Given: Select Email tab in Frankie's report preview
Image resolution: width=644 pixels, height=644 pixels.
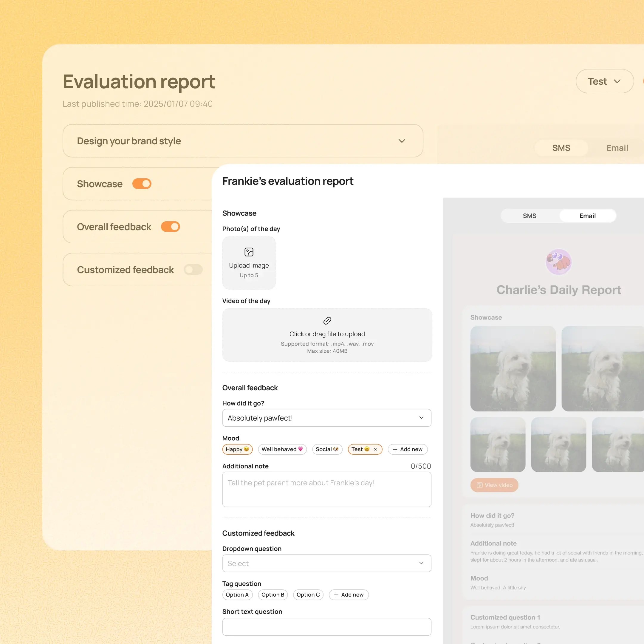Looking at the screenshot, I should point(588,216).
